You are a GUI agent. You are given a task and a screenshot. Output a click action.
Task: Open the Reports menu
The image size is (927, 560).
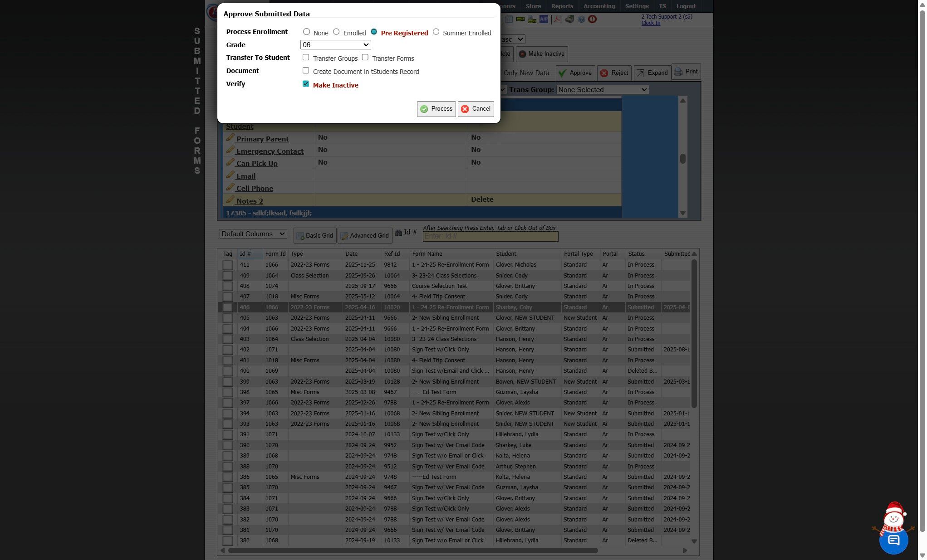click(562, 6)
